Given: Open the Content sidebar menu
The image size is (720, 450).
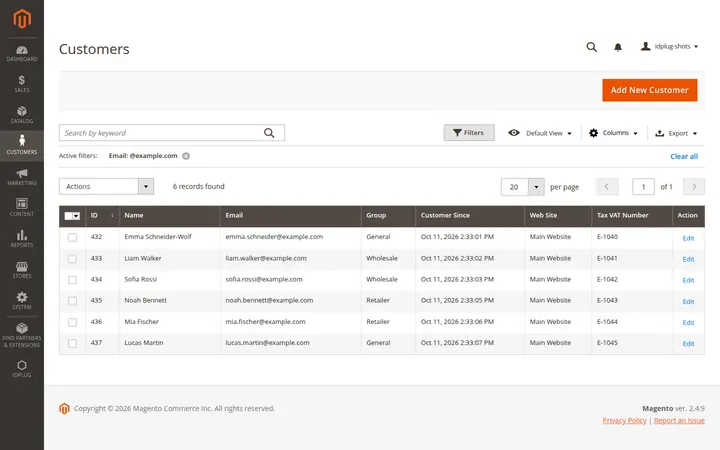Looking at the screenshot, I should click(22, 208).
